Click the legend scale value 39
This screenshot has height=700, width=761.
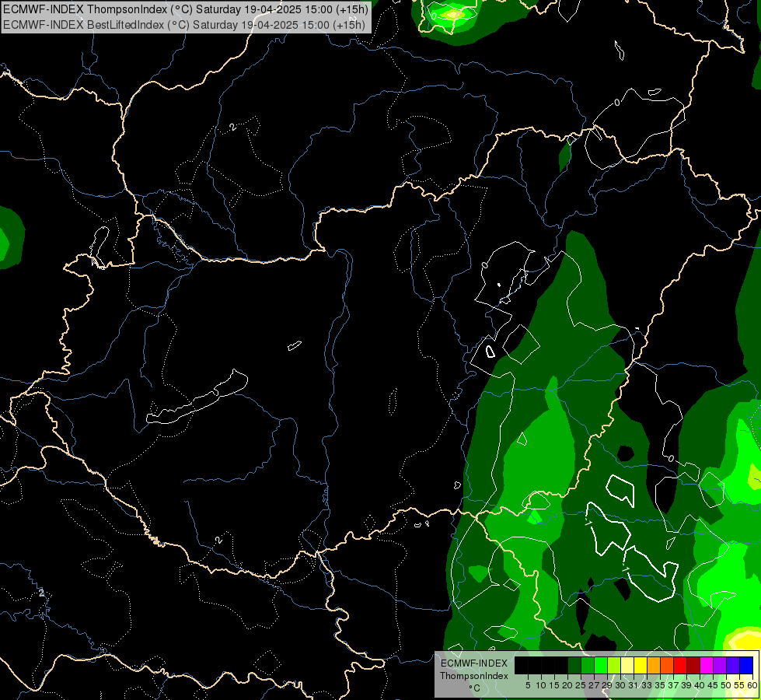point(686,685)
